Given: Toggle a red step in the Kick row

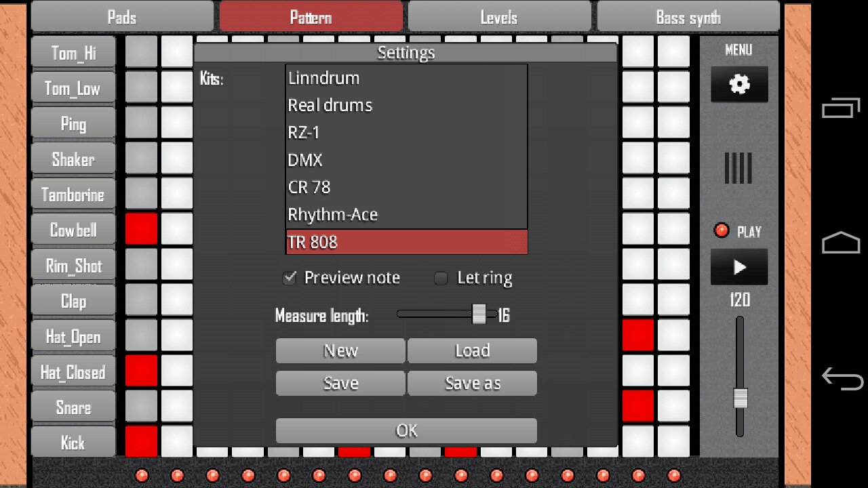Looking at the screenshot, I should [141, 442].
